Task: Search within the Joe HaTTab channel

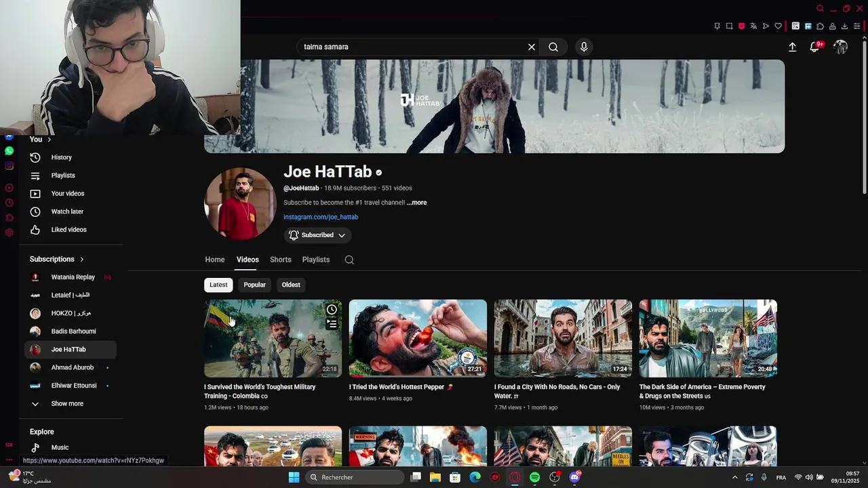Action: (x=349, y=260)
